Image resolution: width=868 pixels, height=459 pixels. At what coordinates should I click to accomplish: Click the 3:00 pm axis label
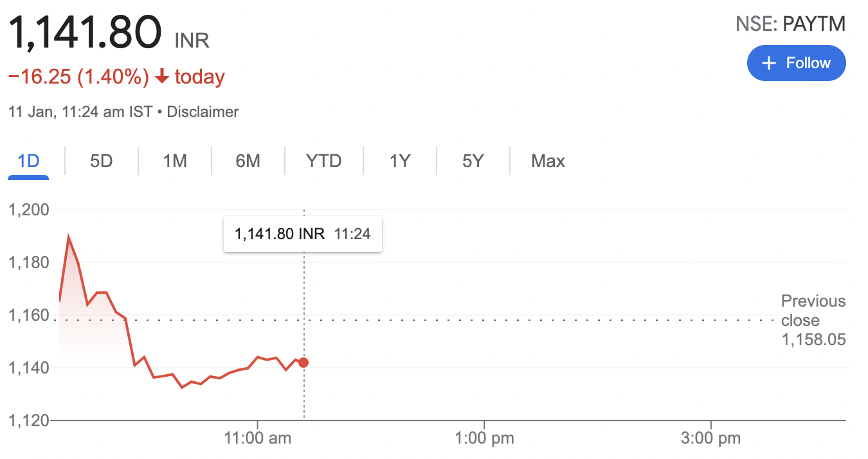[x=711, y=439]
